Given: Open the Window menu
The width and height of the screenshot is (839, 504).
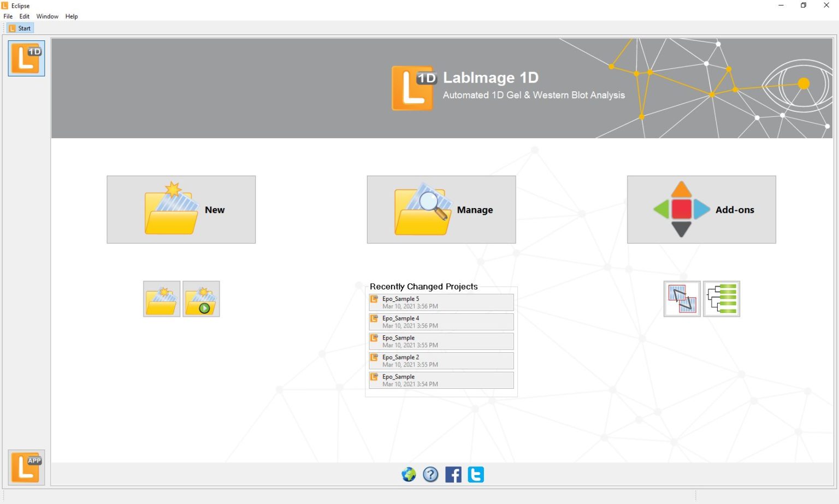Looking at the screenshot, I should pyautogui.click(x=47, y=16).
